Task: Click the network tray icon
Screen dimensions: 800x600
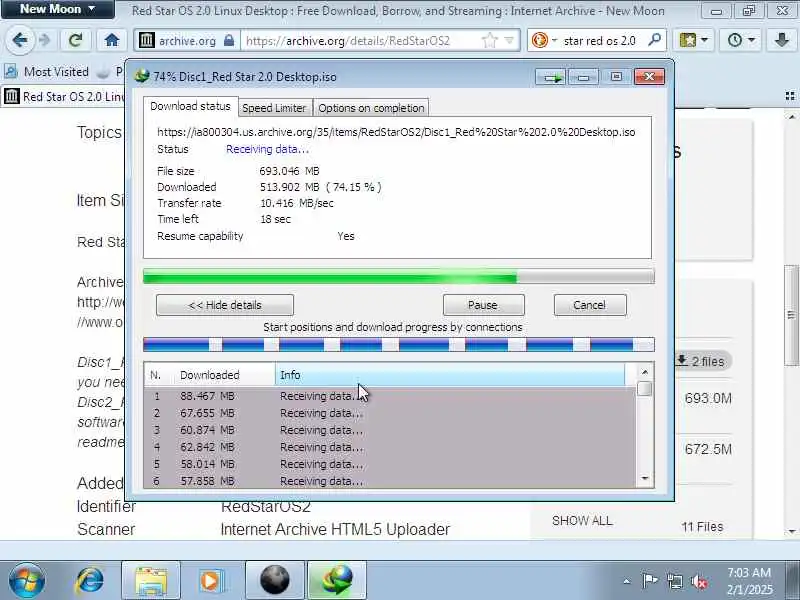Action: pos(675,581)
